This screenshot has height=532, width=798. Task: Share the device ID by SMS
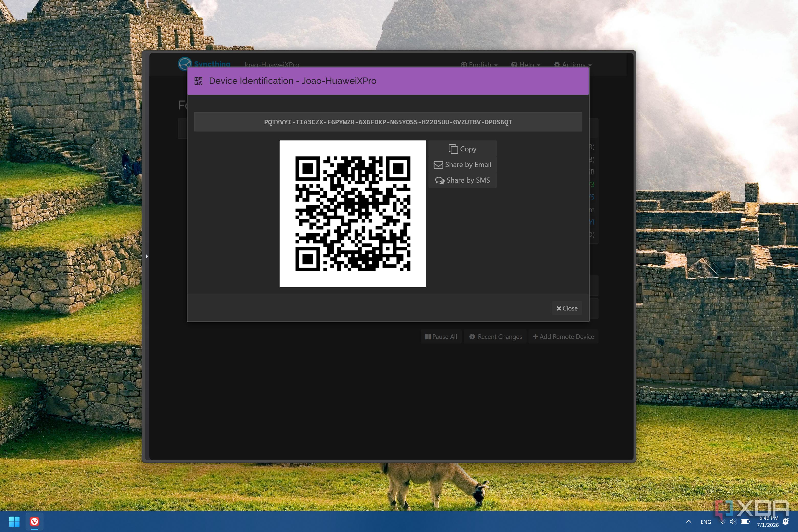click(x=462, y=180)
